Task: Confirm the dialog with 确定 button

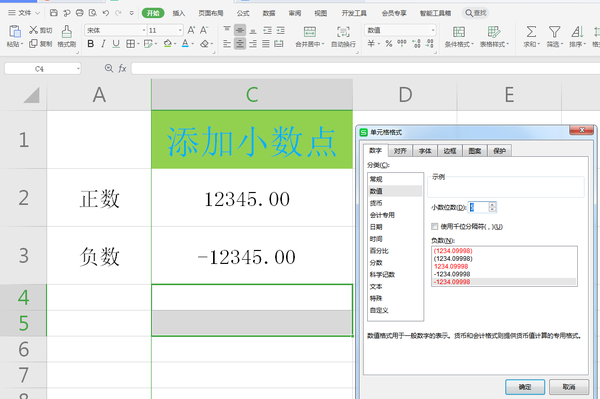Action: pyautogui.click(x=525, y=387)
